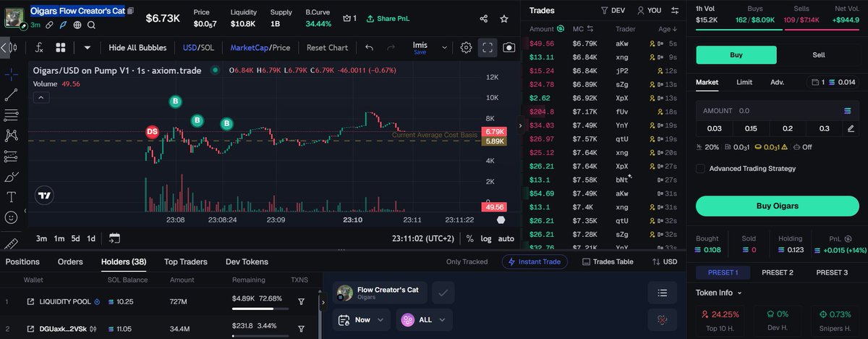Toggle MarketCap/Price display
Viewport: 868px width, 339px height.
point(260,48)
